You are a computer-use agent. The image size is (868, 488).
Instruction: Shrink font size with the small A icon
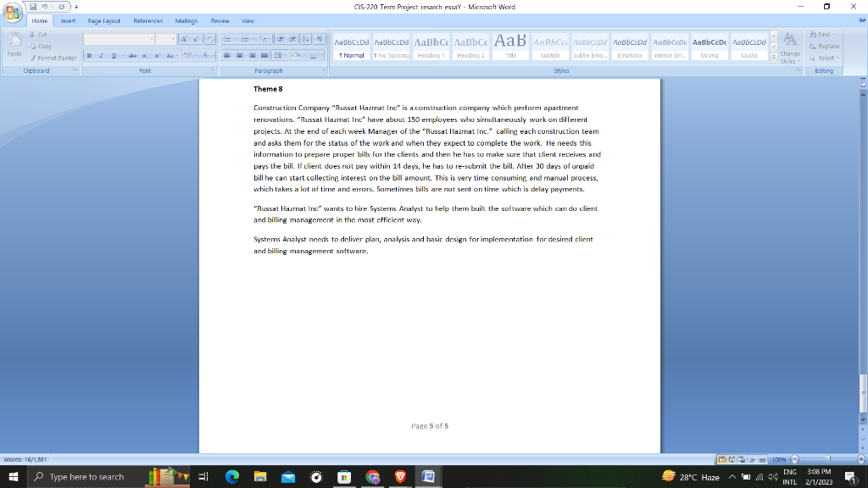196,39
